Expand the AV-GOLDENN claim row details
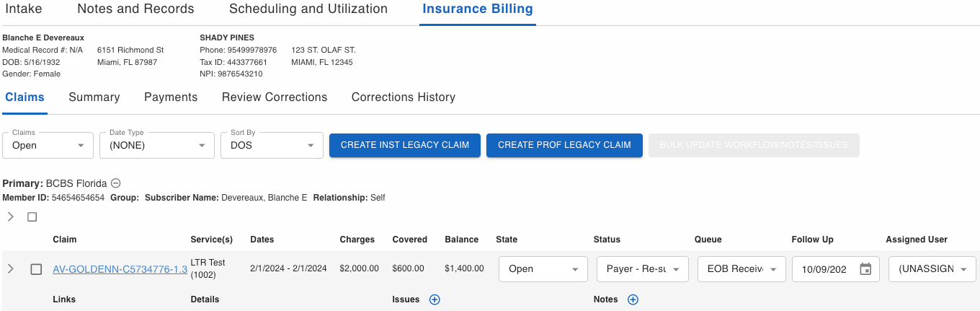Viewport: 980px width, 311px height. 10,269
